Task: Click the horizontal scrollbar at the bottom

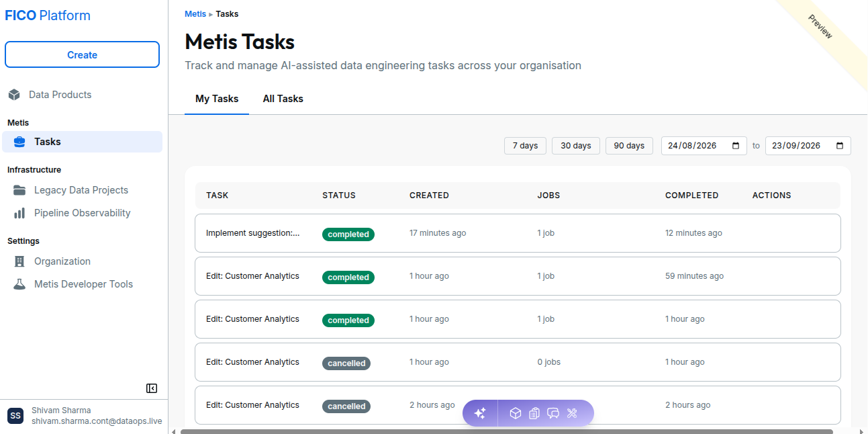Action: pos(507,431)
